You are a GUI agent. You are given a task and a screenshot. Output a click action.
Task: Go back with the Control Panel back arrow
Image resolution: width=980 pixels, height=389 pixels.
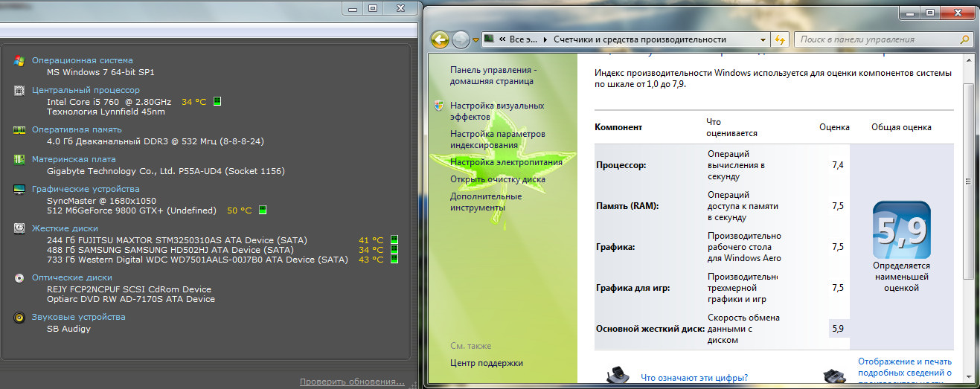440,39
